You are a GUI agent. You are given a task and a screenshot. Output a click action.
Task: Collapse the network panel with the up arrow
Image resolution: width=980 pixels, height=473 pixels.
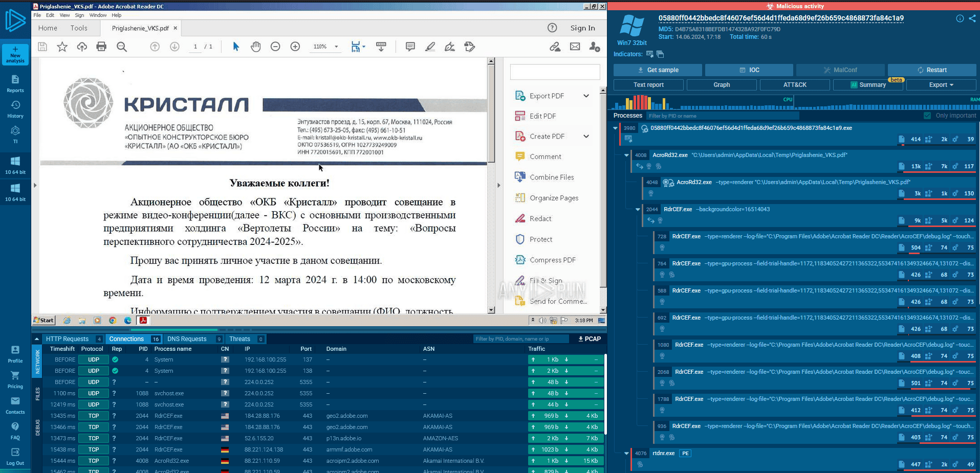[x=37, y=339]
